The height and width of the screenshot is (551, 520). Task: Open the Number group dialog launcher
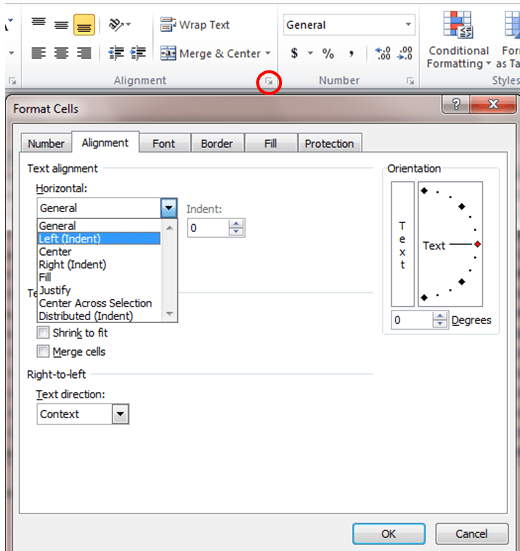tap(410, 81)
